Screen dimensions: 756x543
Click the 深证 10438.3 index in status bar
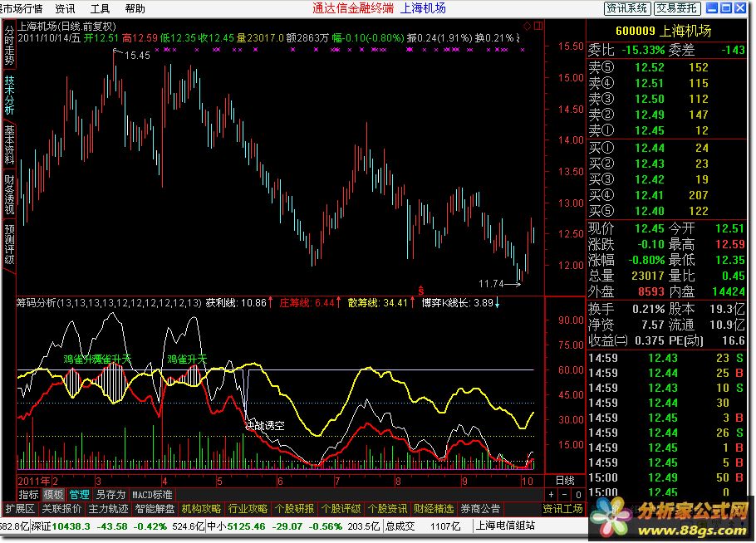[x=61, y=526]
